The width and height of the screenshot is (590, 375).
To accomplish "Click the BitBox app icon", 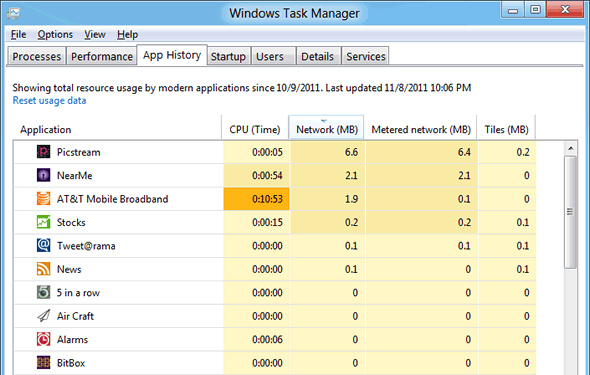I will pyautogui.click(x=43, y=363).
